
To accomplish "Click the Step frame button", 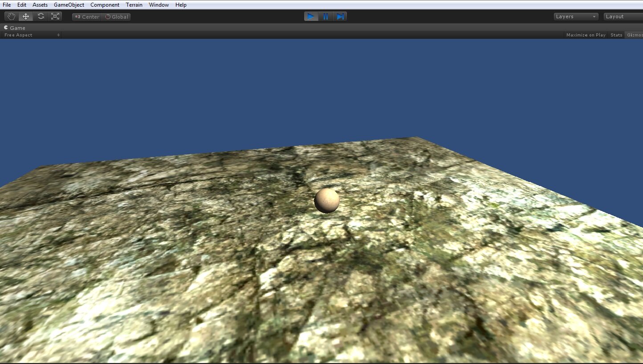I will click(340, 16).
